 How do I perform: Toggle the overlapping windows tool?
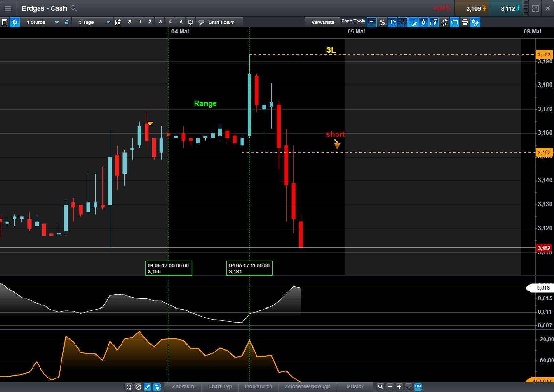pos(434,22)
